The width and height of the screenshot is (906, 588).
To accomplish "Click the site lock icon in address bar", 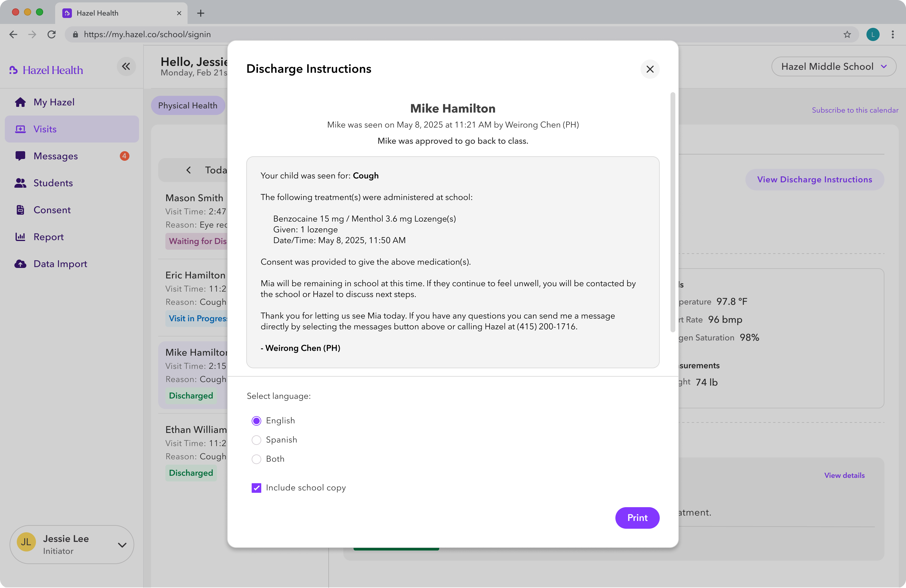I will [x=75, y=35].
